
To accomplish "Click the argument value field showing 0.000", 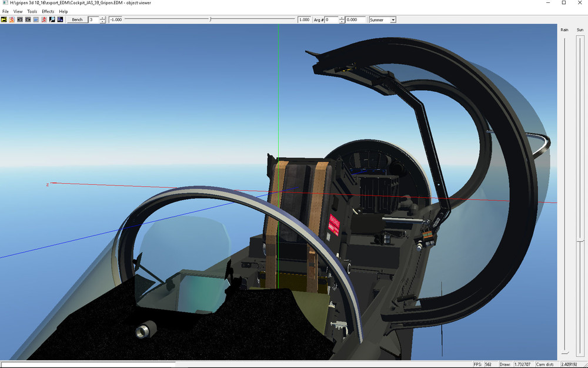I will click(x=356, y=19).
